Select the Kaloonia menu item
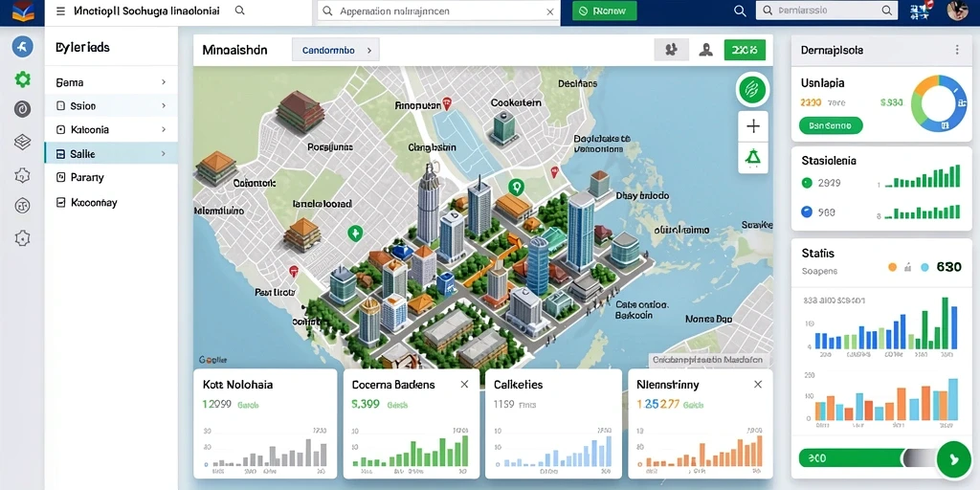 [x=111, y=129]
